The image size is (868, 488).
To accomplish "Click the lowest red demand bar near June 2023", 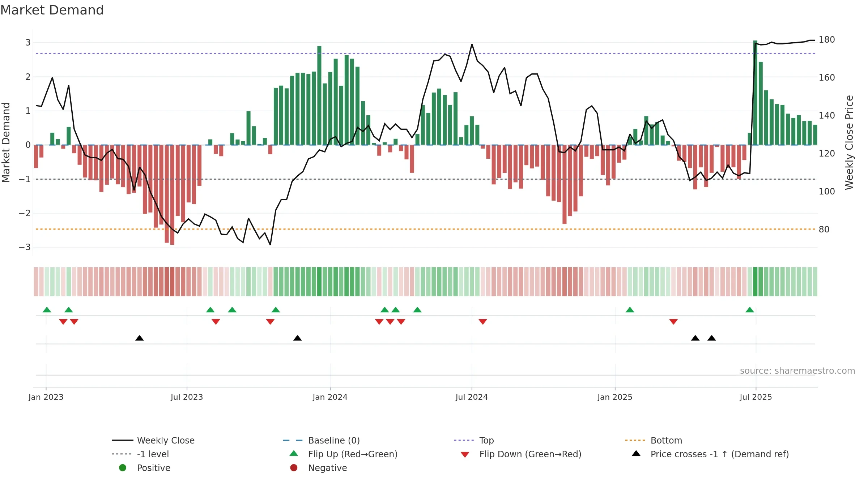I will click(172, 195).
